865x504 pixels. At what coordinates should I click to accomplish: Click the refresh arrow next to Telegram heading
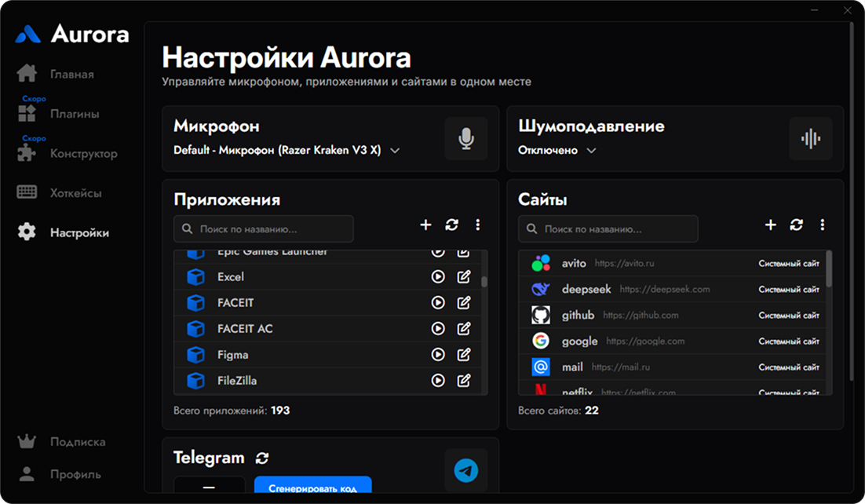[x=262, y=458]
